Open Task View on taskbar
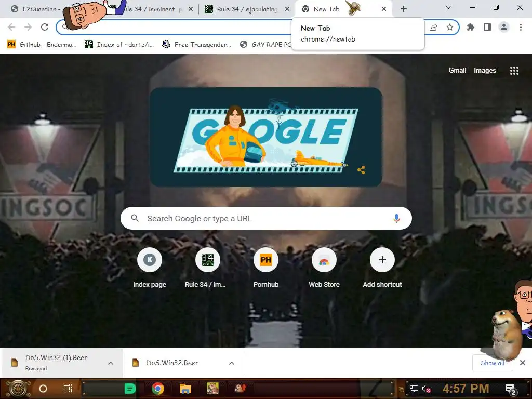532x399 pixels. (68, 389)
